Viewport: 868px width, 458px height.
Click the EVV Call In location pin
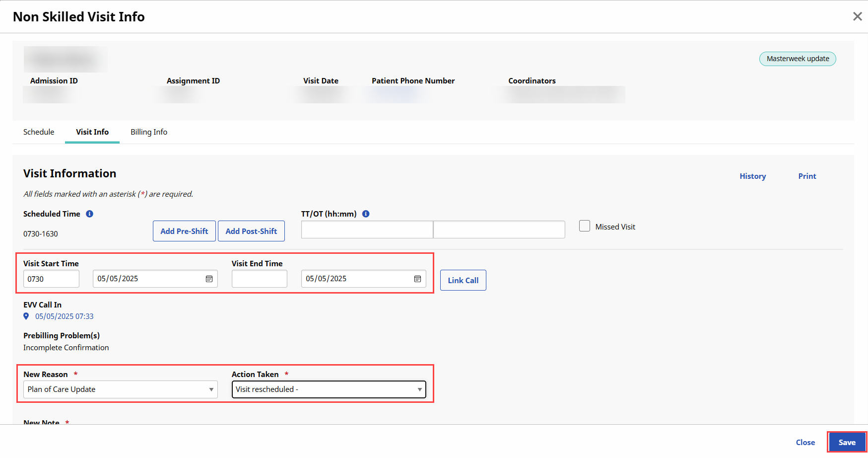26,316
